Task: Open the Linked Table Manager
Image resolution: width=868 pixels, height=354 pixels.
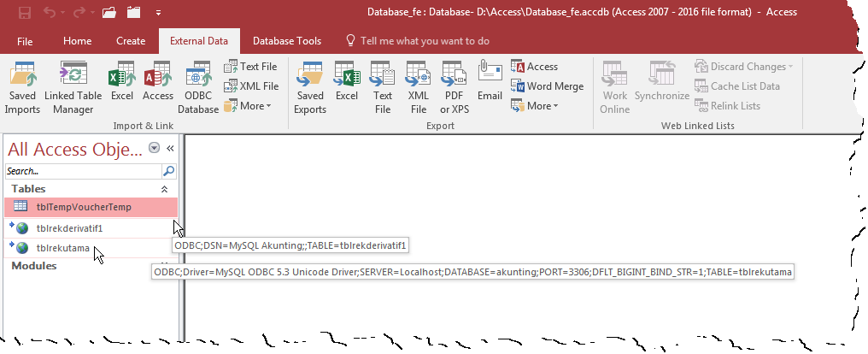Action: [73, 87]
